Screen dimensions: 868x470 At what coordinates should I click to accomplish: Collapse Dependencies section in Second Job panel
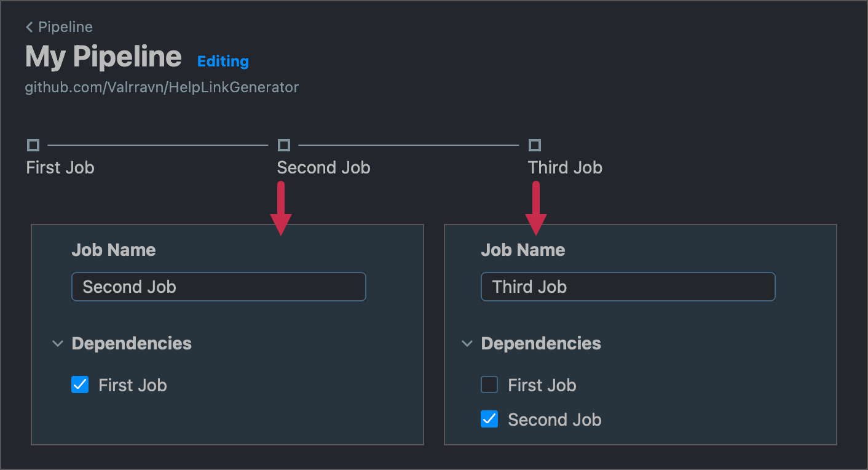click(x=58, y=343)
